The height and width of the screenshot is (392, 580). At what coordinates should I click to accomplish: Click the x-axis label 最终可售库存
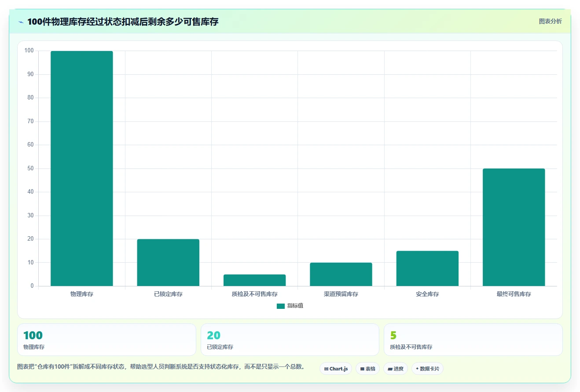click(x=514, y=294)
